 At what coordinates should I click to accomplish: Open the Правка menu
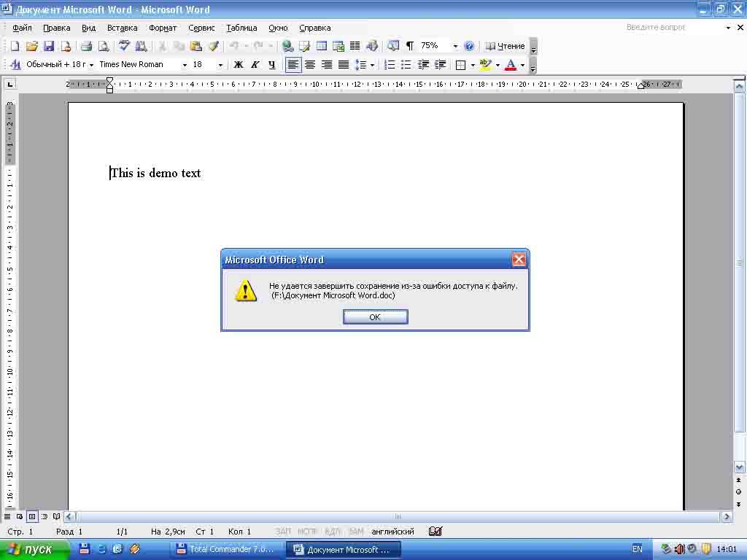[57, 28]
